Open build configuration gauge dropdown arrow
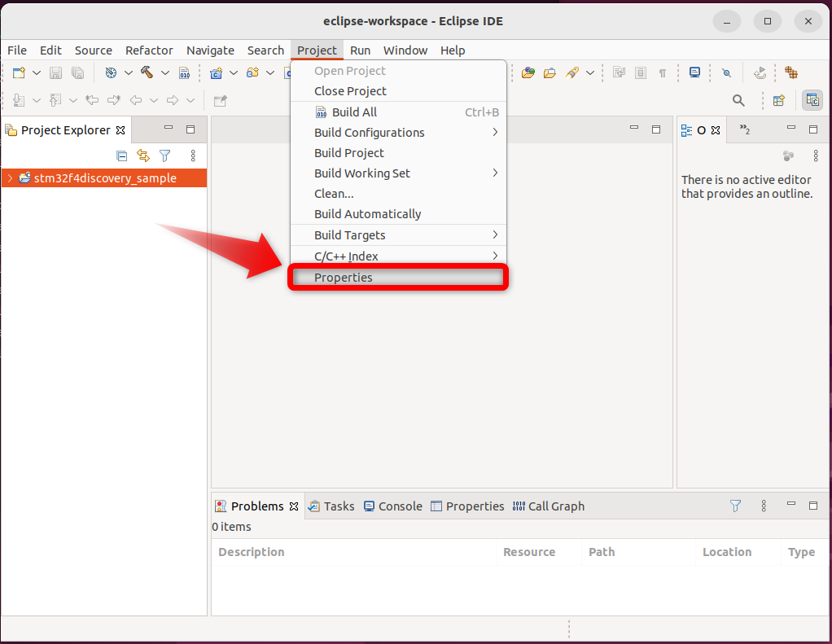The height and width of the screenshot is (644, 832). point(129,72)
